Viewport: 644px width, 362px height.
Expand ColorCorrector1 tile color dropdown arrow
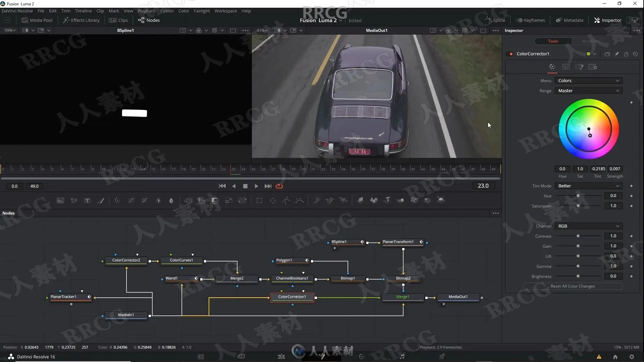[594, 54]
